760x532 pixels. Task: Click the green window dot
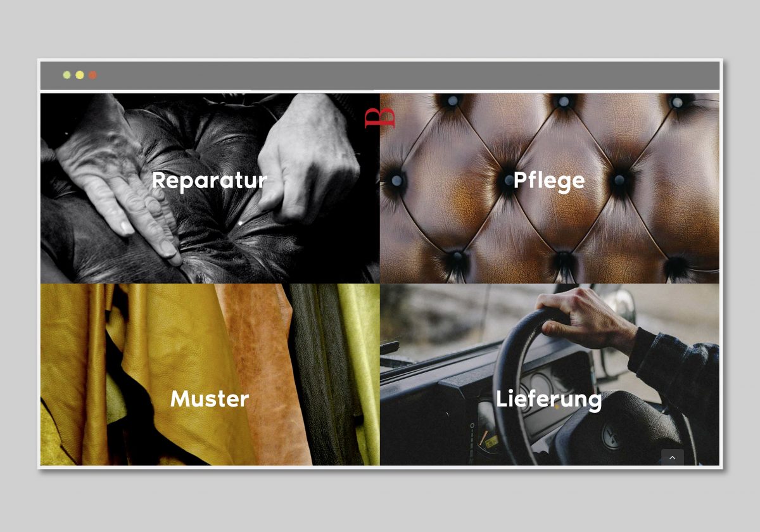[x=67, y=75]
